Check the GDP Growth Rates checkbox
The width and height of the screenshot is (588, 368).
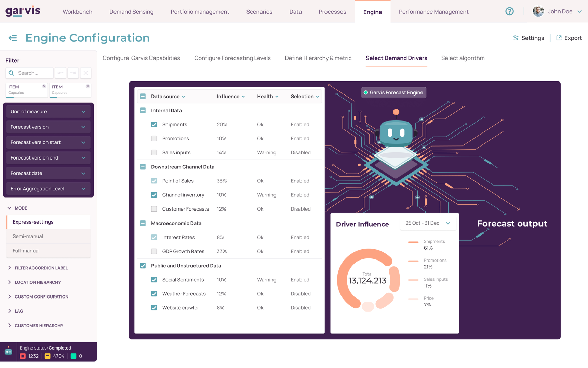[154, 252]
